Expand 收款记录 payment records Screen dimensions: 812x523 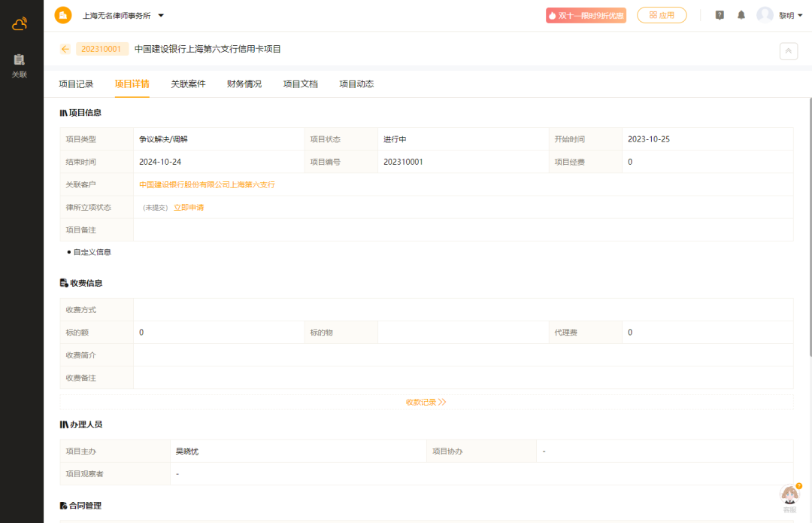click(x=426, y=402)
